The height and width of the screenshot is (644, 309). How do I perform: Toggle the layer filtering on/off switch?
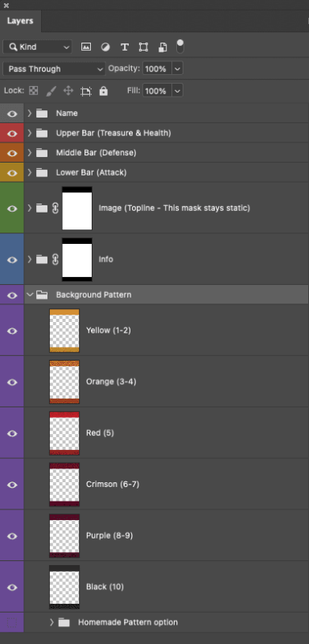(x=179, y=47)
